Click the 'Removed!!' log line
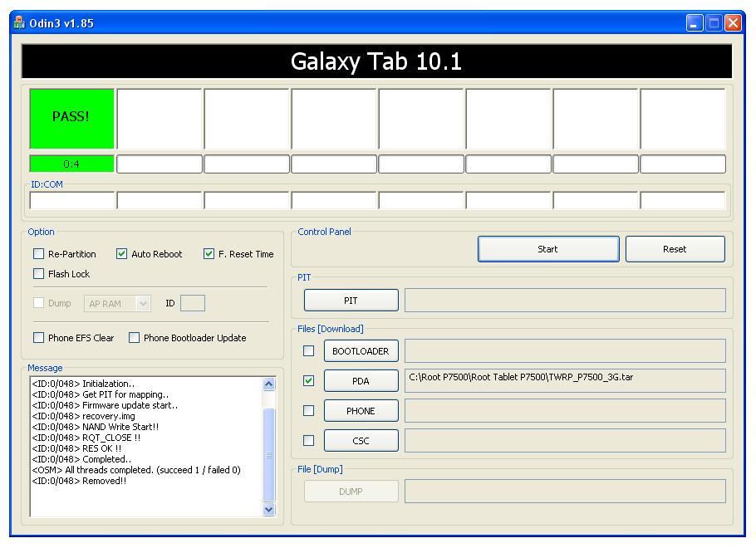This screenshot has height=548, width=756. point(79,481)
